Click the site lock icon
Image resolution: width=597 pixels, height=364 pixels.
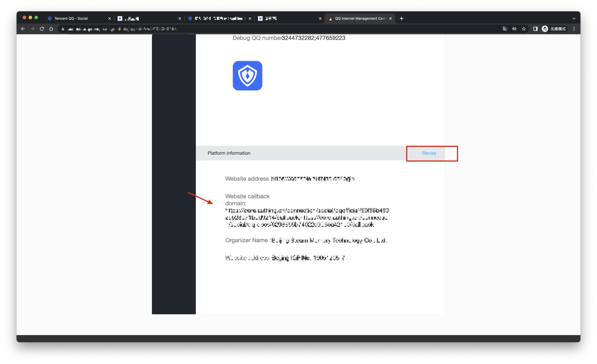coord(63,29)
